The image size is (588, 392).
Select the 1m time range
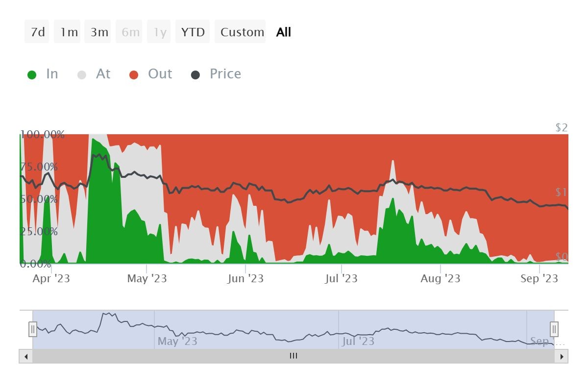pyautogui.click(x=67, y=32)
